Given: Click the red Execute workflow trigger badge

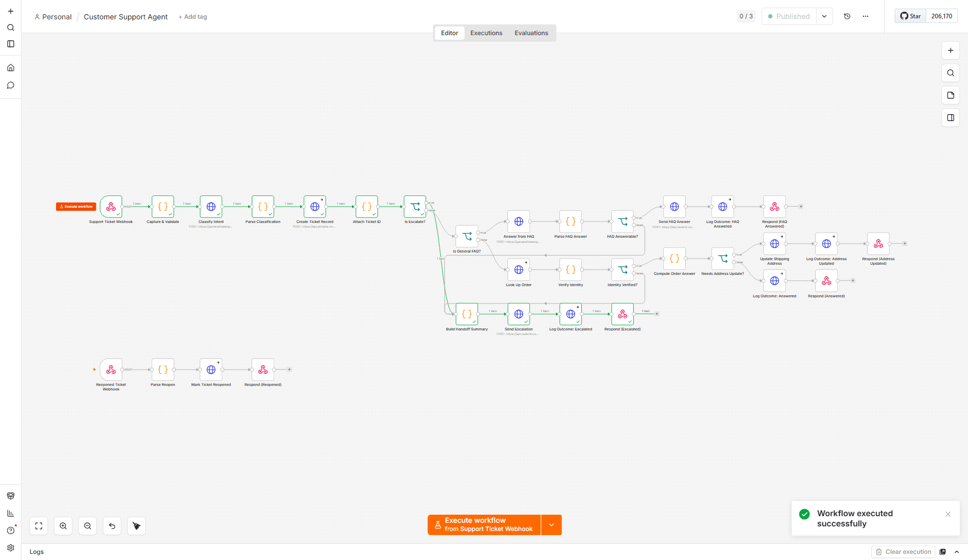Looking at the screenshot, I should point(76,207).
